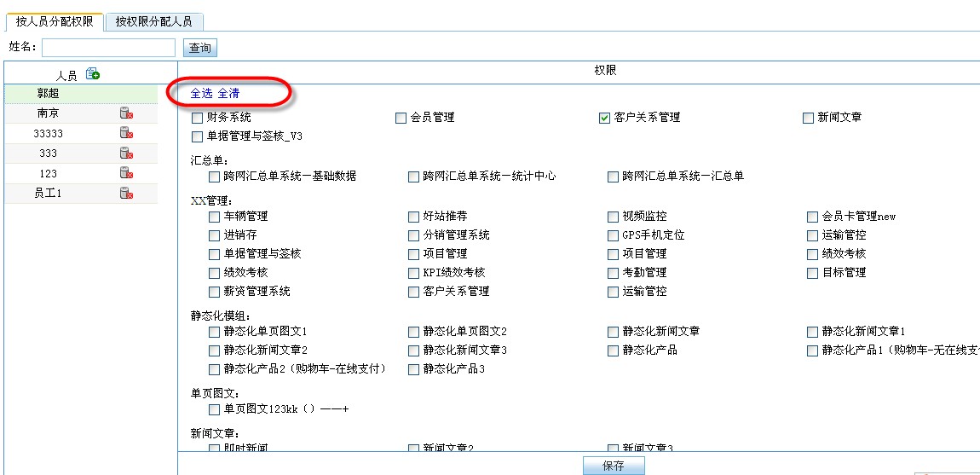Click the delete icon in the 333 row
The image size is (980, 475).
click(126, 153)
